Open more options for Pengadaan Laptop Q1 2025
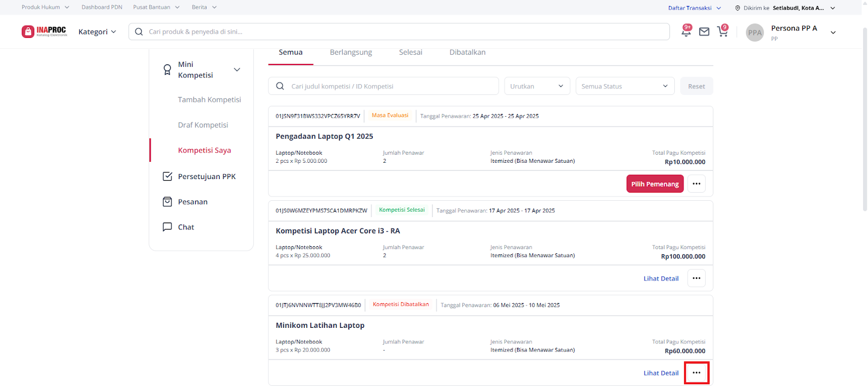 696,184
